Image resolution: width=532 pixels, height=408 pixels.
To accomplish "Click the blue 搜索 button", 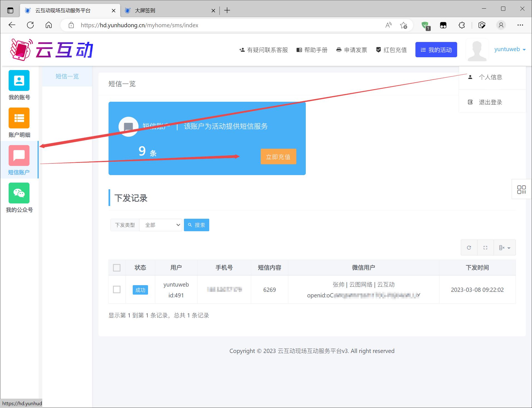I will [196, 225].
